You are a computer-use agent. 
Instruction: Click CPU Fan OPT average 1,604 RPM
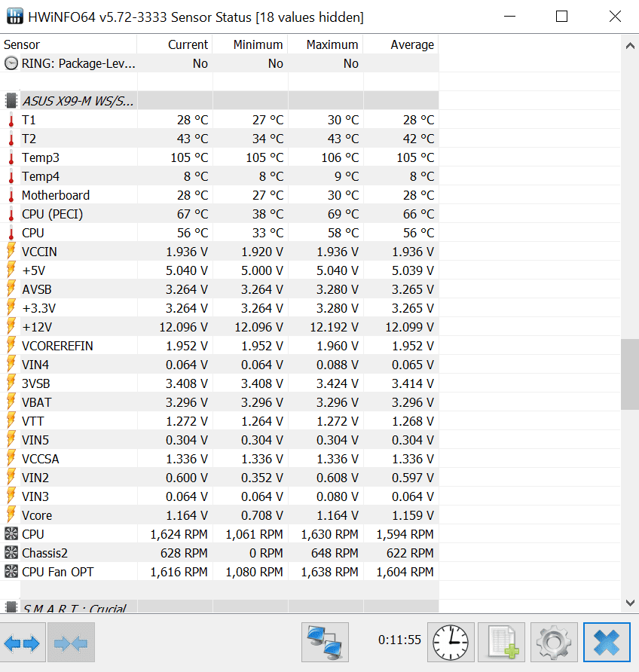tap(405, 572)
